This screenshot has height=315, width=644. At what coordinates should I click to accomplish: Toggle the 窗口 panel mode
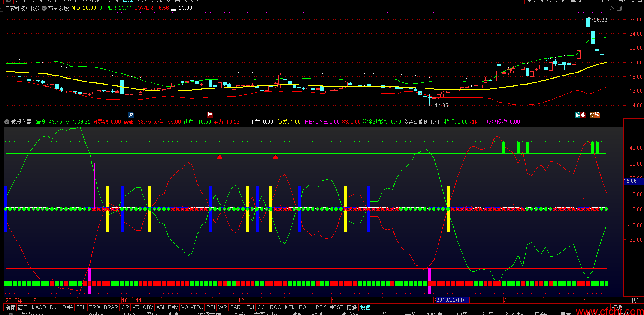point(23,307)
